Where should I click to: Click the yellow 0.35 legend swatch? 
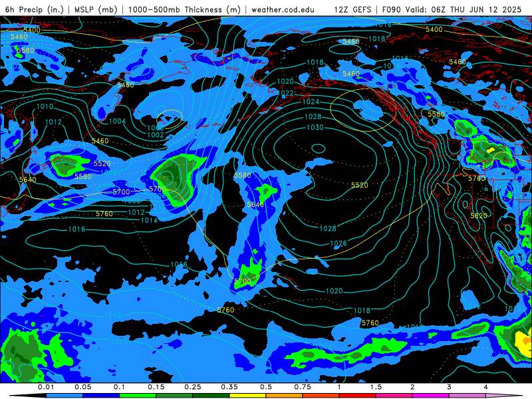(x=247, y=396)
